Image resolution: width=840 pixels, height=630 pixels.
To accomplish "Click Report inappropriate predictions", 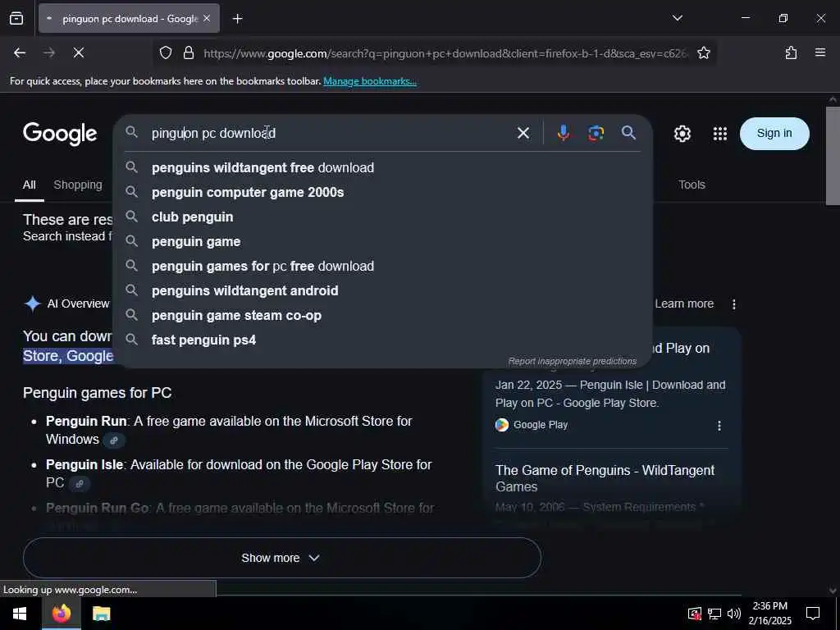I will [572, 361].
